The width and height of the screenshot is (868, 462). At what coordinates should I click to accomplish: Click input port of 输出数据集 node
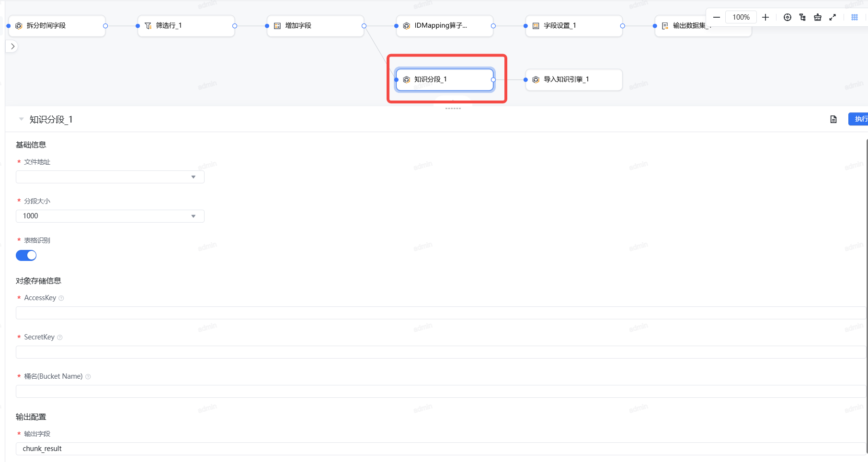click(x=655, y=26)
